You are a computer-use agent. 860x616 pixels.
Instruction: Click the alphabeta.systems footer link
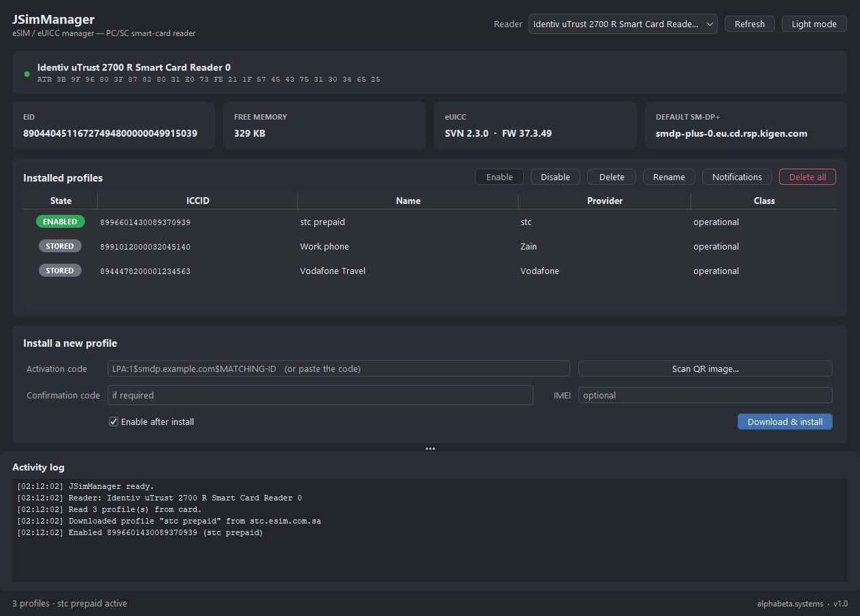(x=790, y=603)
